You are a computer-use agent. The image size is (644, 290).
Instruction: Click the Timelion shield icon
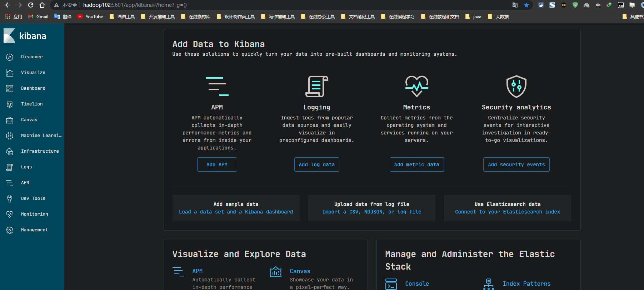(x=10, y=104)
